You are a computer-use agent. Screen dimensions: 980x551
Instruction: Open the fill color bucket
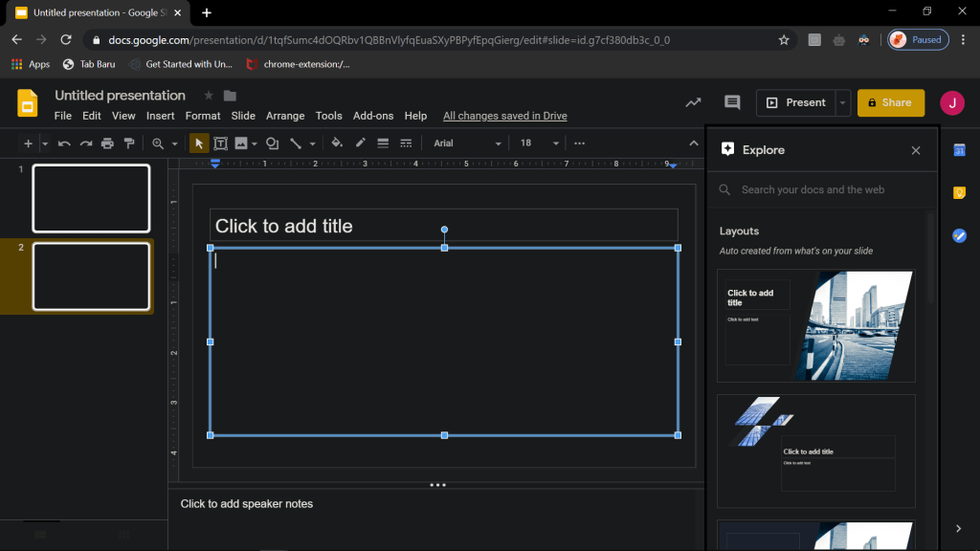tap(337, 143)
